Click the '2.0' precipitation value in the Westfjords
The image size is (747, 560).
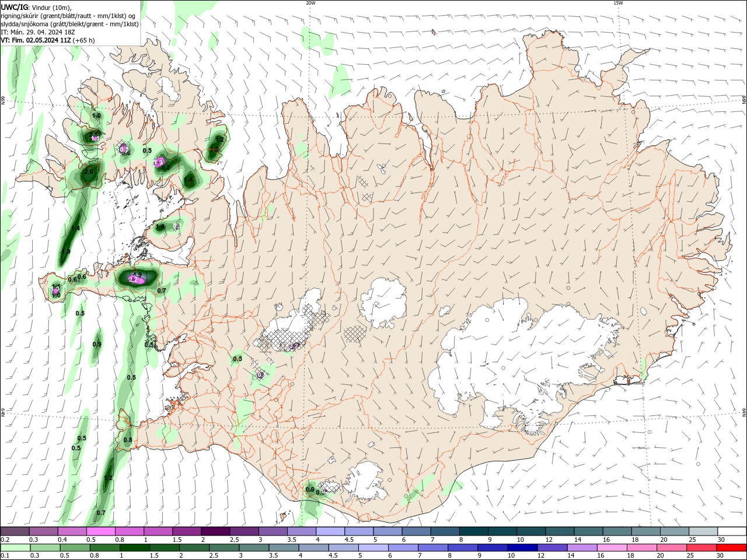(89, 172)
